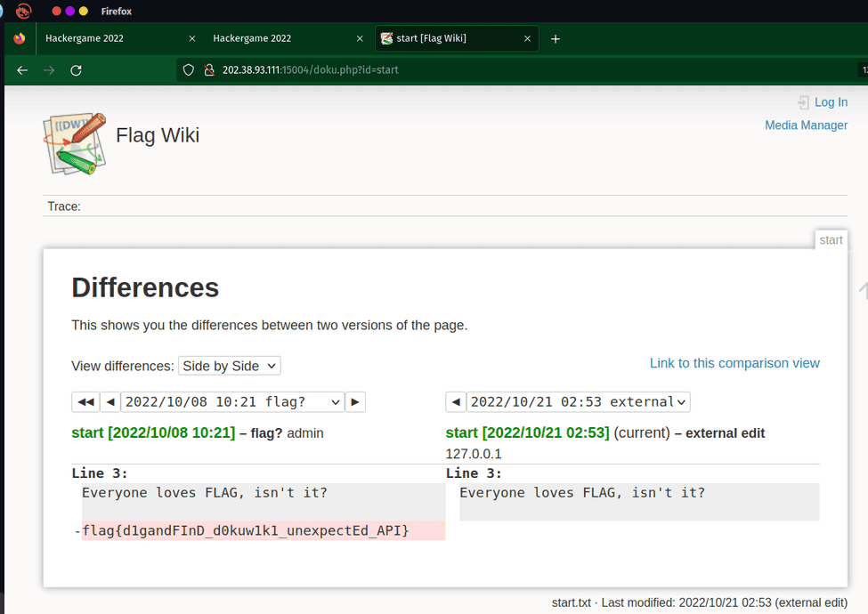Close the start [Flag Wiki] tab
Viewport: 868px width, 614px height.
pos(527,39)
